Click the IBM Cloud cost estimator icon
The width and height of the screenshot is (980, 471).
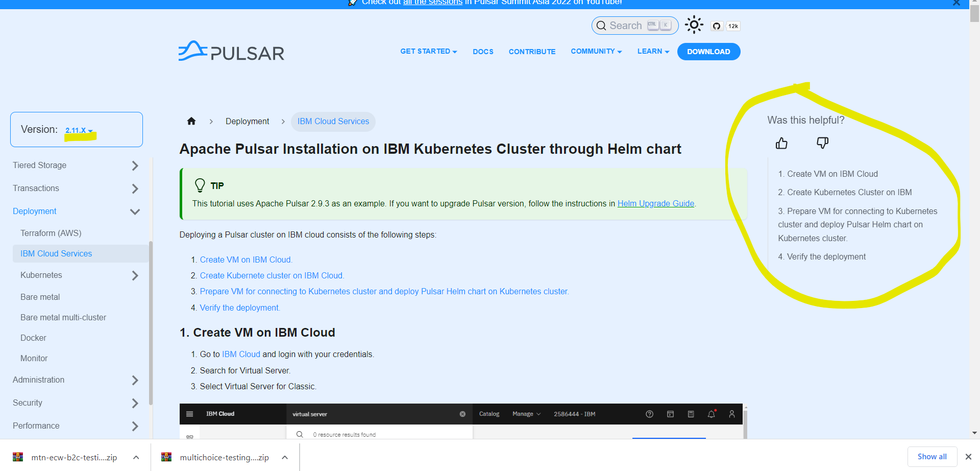(x=691, y=414)
